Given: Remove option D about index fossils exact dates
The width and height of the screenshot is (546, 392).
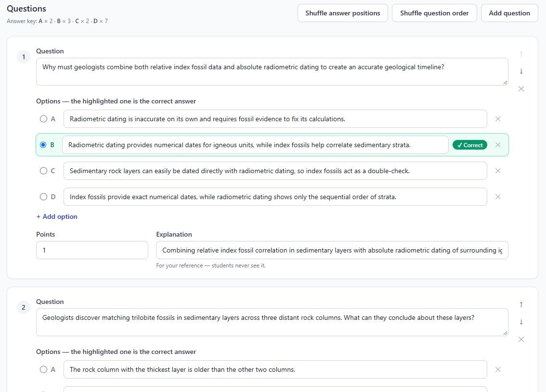Looking at the screenshot, I should click(x=498, y=197).
